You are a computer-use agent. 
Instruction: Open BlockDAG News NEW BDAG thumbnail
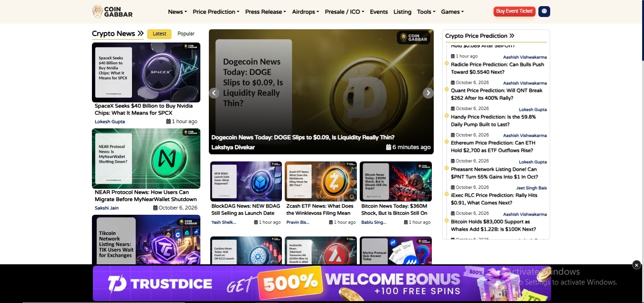pyautogui.click(x=246, y=182)
